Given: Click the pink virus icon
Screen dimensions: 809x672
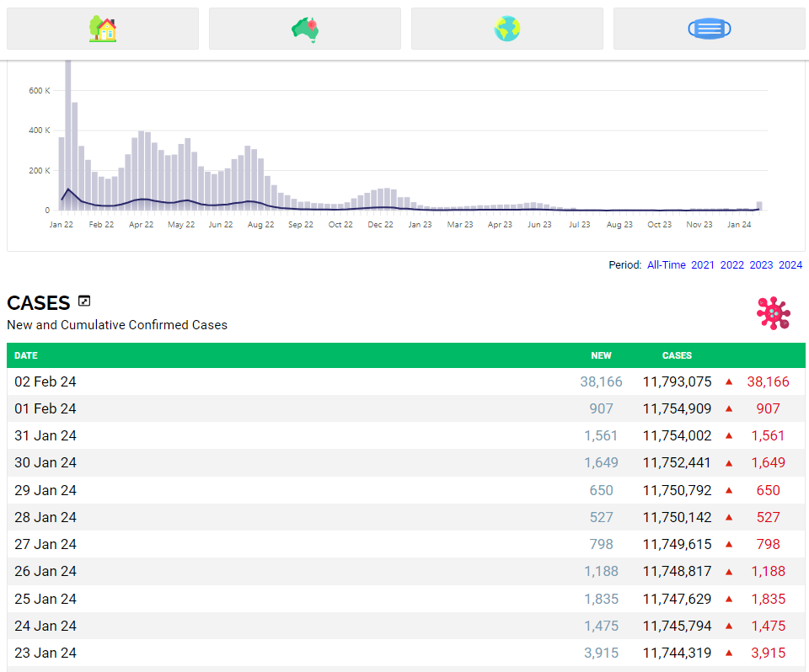Looking at the screenshot, I should [773, 312].
